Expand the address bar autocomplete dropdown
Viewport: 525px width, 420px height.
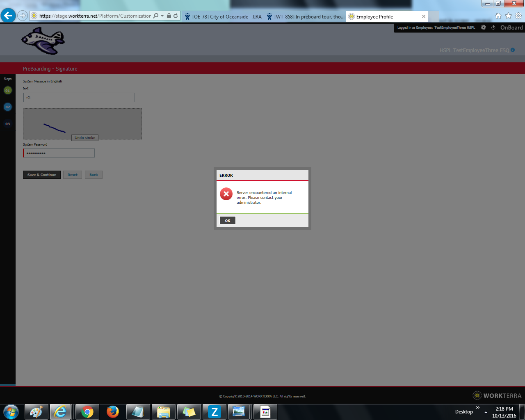(162, 16)
